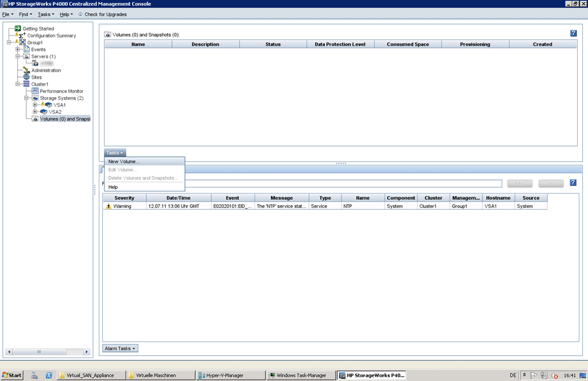Click the VSA1 hostname cell in alarms
Viewport: 588px width, 381px height.
[498, 206]
